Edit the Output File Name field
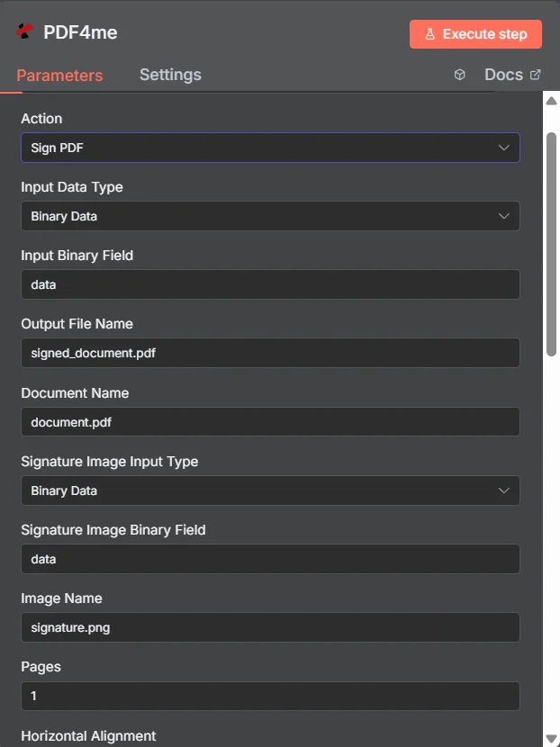The height and width of the screenshot is (747, 560). tap(270, 353)
